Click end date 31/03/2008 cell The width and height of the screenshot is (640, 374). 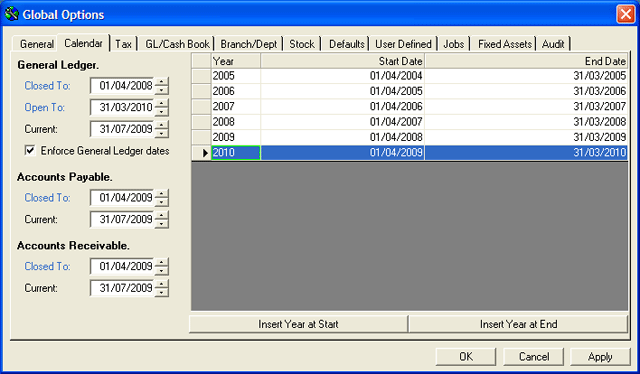526,122
